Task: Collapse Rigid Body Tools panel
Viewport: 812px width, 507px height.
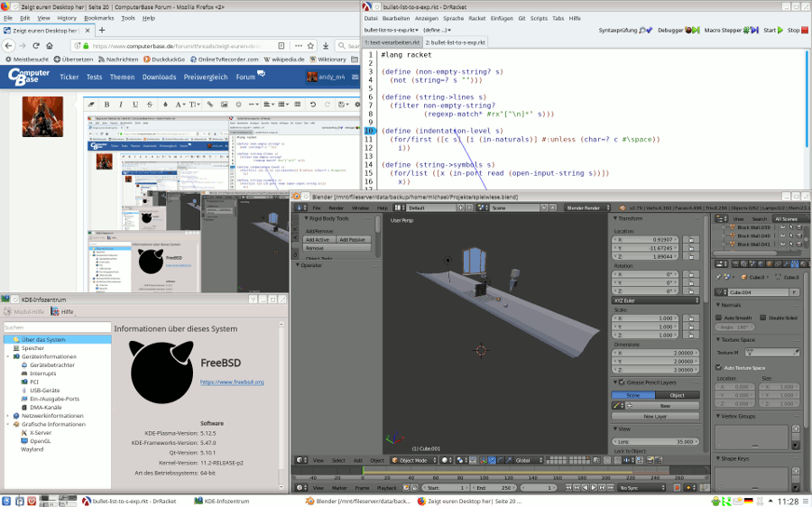Action: point(306,218)
